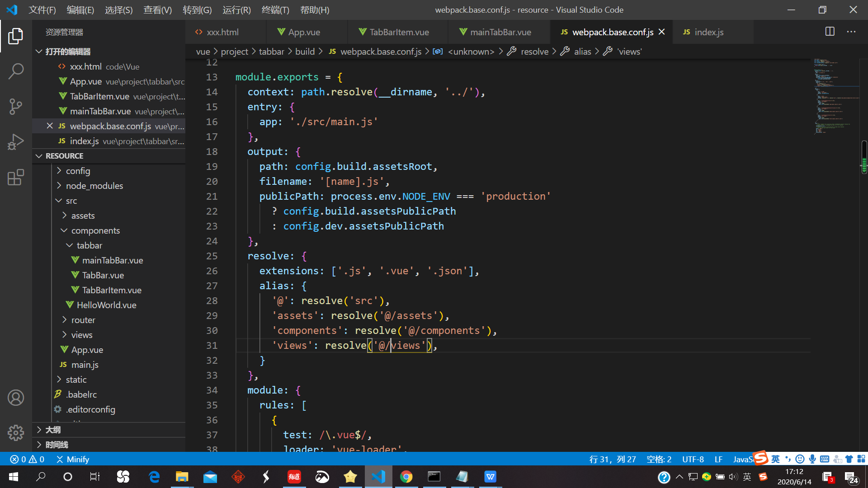This screenshot has width=868, height=488.
Task: Open Google Chrome from the taskbar
Action: (406, 477)
